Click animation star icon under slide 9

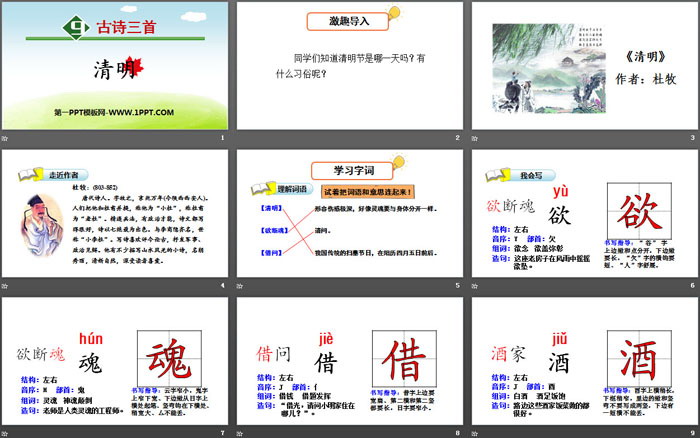click(x=475, y=434)
